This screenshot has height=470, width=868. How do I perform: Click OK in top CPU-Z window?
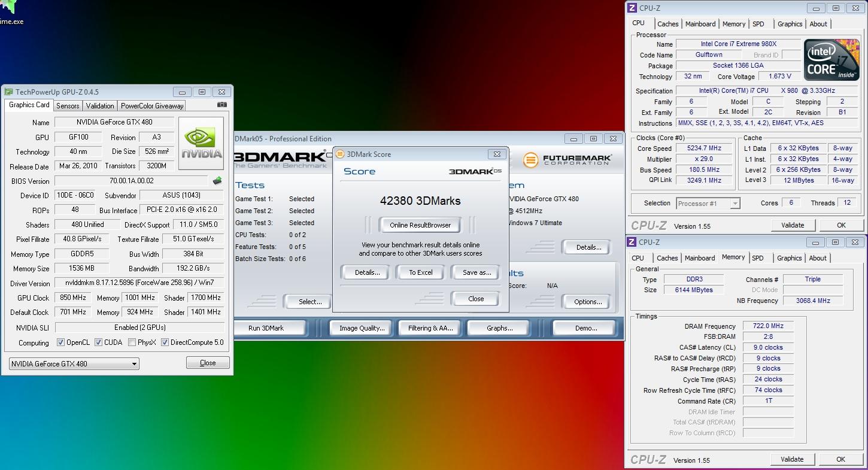coord(841,225)
